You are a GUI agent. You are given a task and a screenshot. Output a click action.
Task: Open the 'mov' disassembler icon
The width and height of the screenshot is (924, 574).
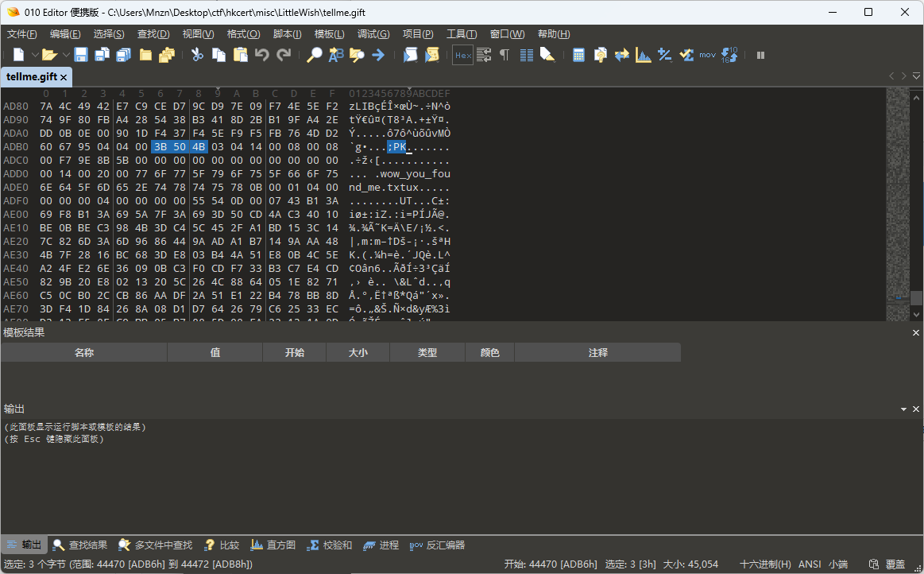[707, 55]
